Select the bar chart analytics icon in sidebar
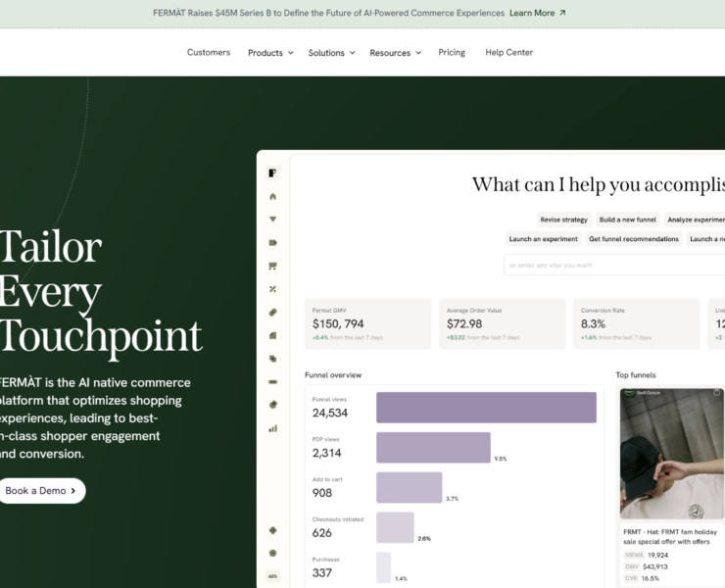Viewport: 725px width, 588px height. (272, 428)
